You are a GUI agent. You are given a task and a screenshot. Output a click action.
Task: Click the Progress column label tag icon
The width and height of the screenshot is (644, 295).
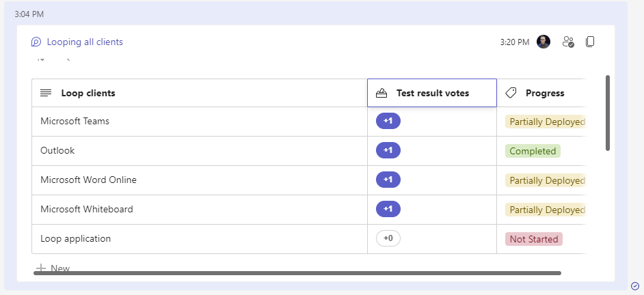coord(511,94)
